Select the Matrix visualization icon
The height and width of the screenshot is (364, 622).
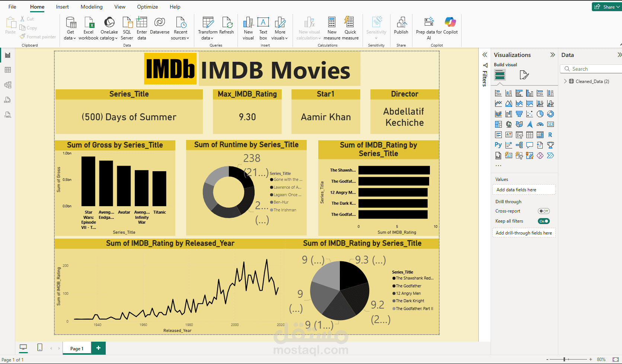540,135
